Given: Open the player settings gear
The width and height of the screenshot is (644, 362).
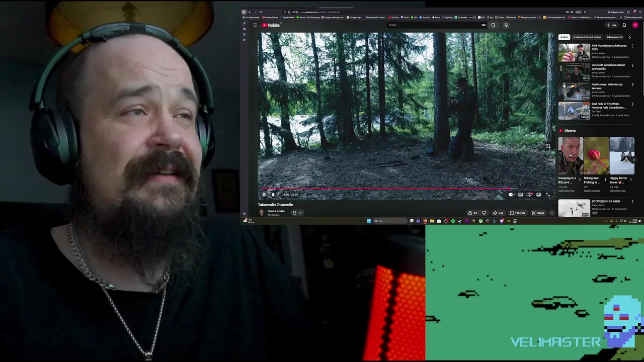Looking at the screenshot, I should click(529, 195).
